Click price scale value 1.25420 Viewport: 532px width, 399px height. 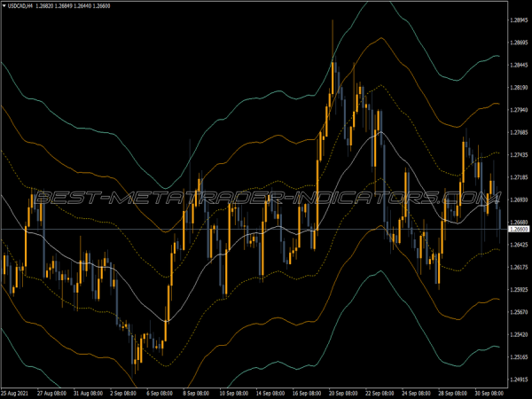(x=520, y=334)
